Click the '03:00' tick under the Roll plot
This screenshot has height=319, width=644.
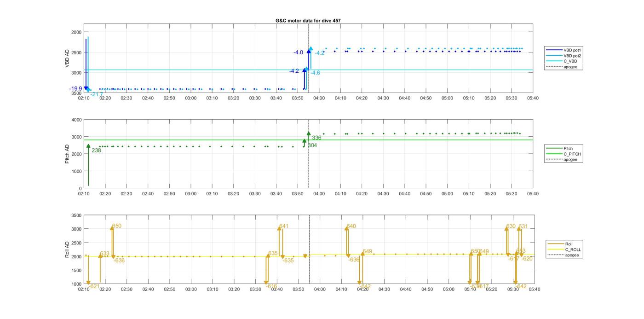191,289
